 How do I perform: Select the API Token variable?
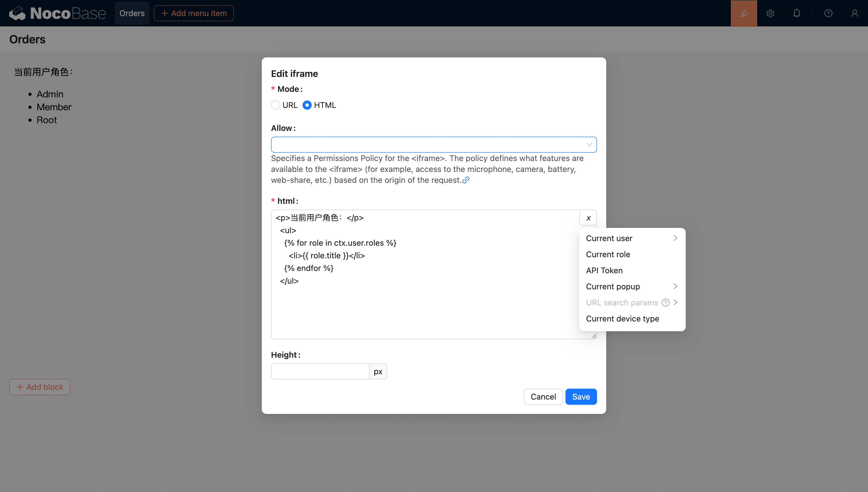604,270
